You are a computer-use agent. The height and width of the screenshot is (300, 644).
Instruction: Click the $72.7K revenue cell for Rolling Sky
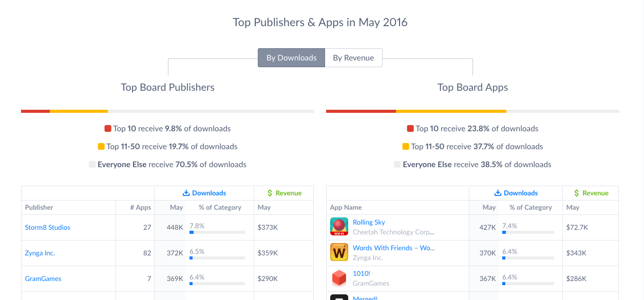591,227
